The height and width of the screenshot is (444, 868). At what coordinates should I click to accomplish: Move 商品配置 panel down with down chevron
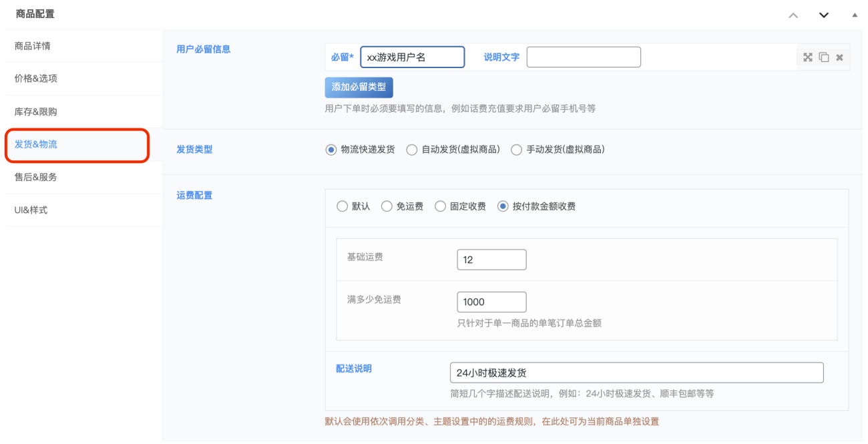tap(824, 15)
